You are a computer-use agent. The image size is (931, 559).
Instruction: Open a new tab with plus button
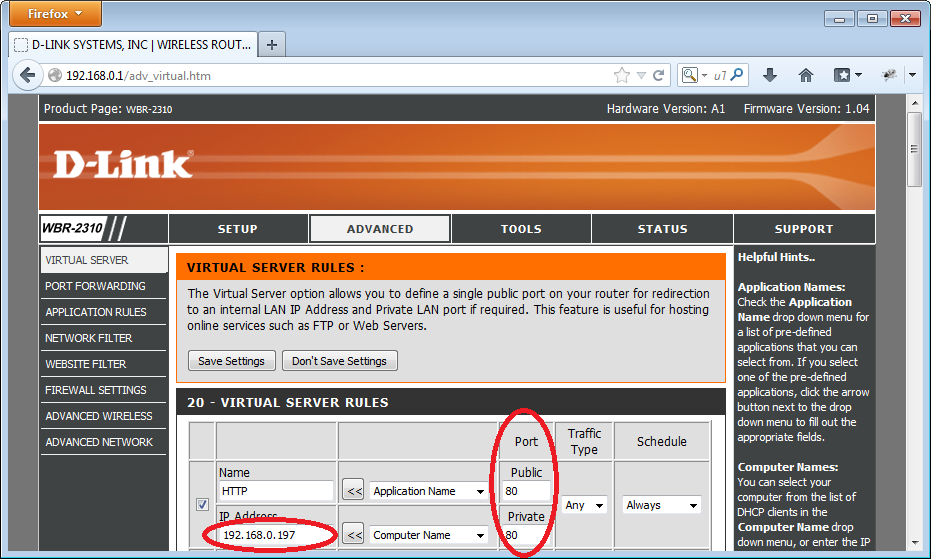[x=272, y=45]
